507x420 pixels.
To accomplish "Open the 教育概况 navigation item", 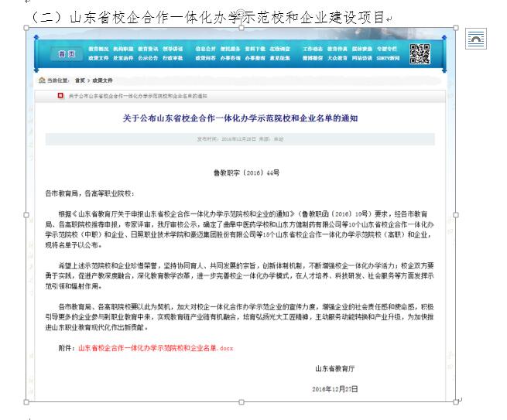I will click(98, 49).
